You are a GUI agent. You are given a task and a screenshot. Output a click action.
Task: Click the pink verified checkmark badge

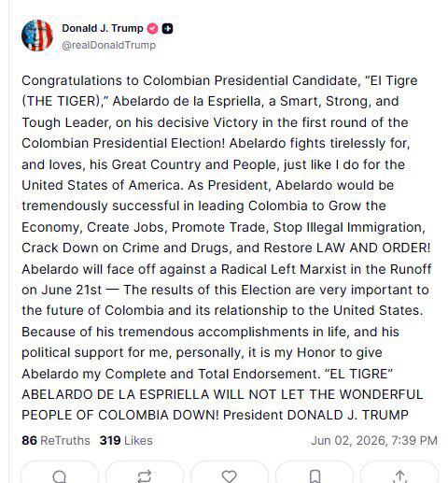(x=152, y=29)
